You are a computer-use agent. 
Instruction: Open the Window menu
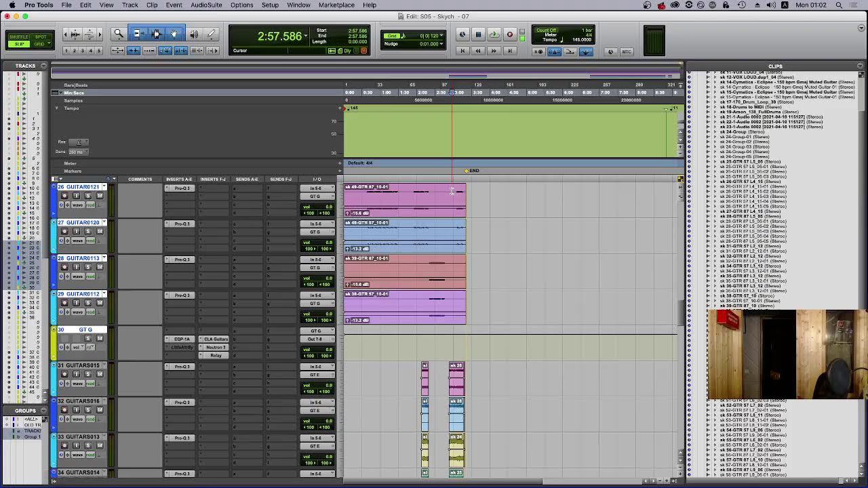pyautogui.click(x=298, y=5)
